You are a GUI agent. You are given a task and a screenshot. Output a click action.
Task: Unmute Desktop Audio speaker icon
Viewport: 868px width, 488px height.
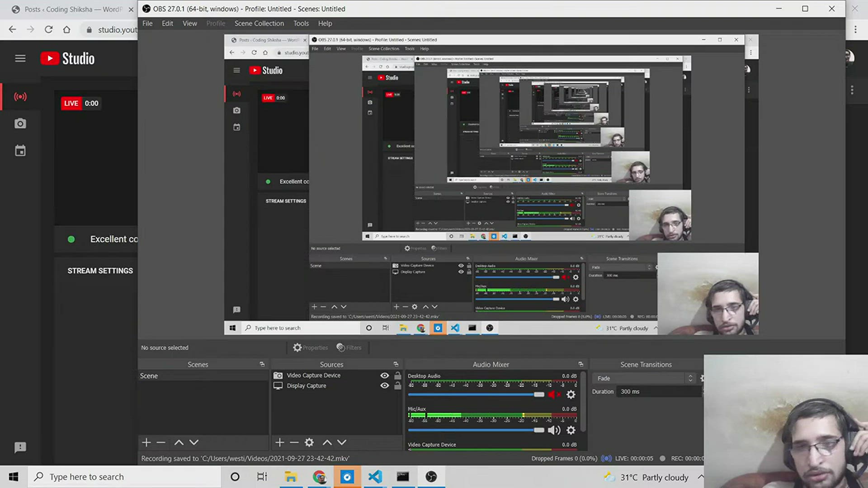554,394
